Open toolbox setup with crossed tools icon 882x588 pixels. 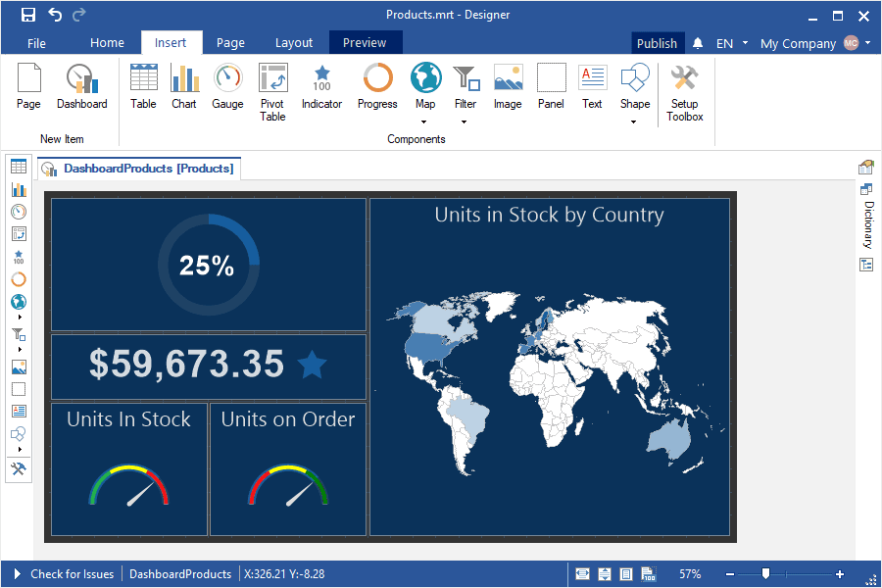pos(19,468)
